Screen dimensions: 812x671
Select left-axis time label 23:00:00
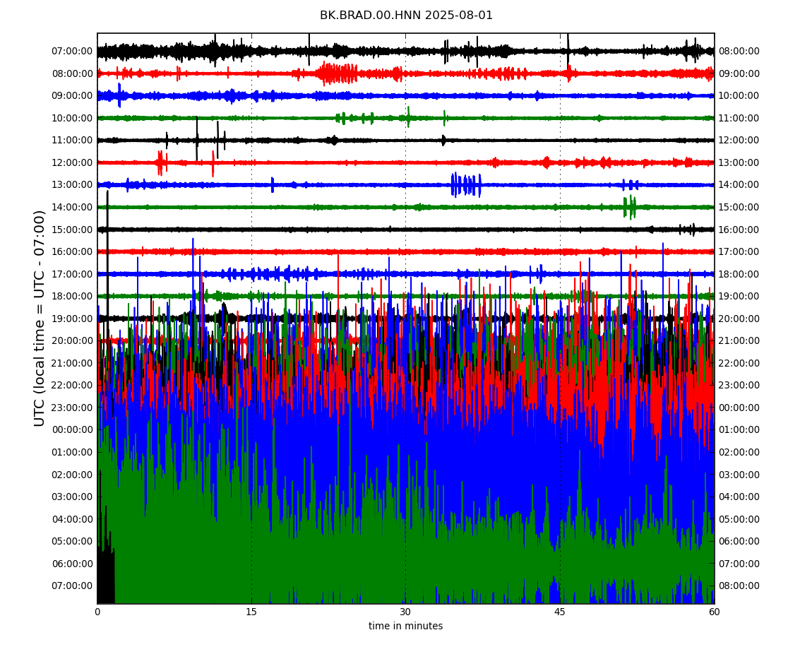(72, 408)
